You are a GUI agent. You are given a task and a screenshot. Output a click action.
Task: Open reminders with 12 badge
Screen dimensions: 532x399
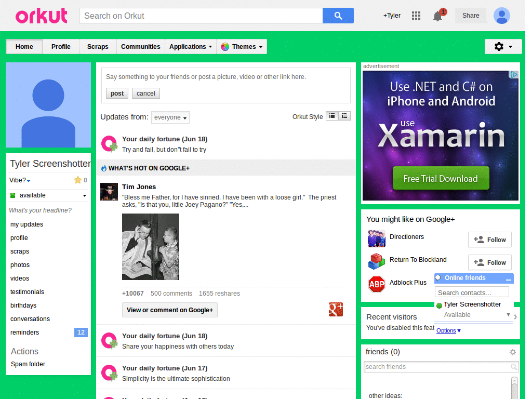click(x=48, y=332)
